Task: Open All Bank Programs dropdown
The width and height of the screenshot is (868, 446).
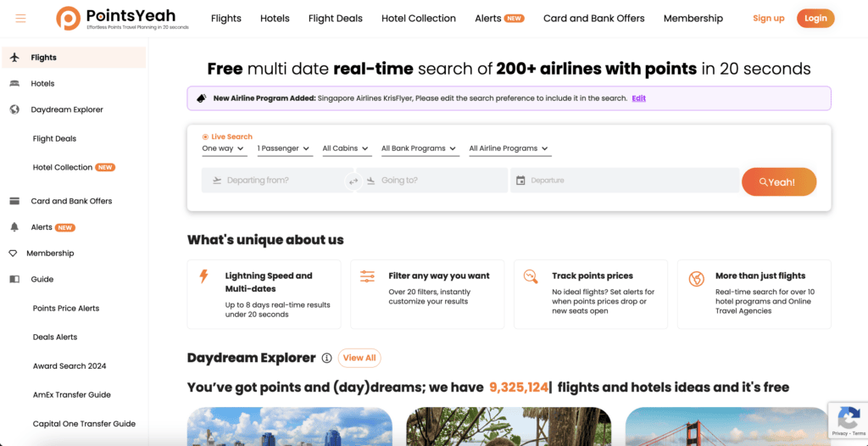Action: click(419, 148)
